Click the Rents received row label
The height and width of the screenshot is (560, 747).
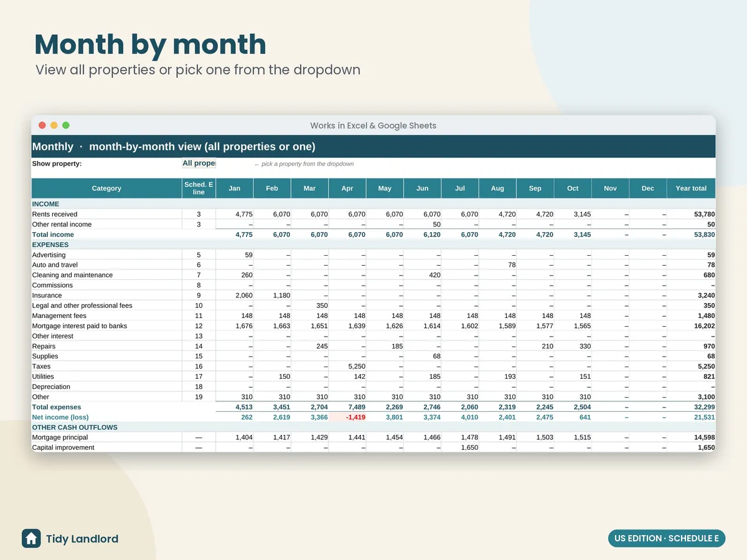click(55, 214)
